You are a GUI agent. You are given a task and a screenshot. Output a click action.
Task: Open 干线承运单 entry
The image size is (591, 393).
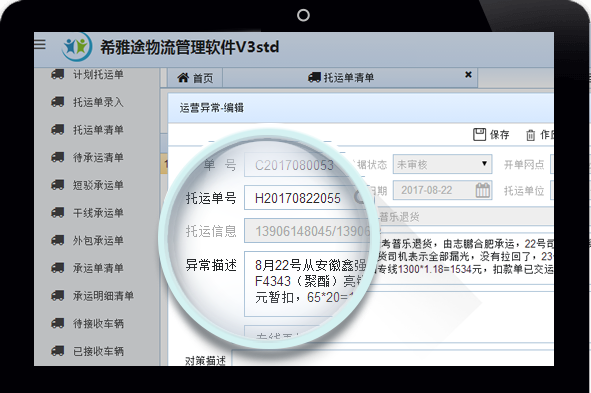point(98,213)
